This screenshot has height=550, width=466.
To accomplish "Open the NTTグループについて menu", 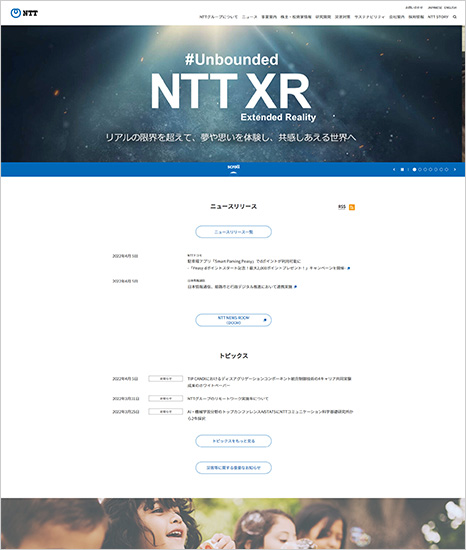I will tap(218, 17).
